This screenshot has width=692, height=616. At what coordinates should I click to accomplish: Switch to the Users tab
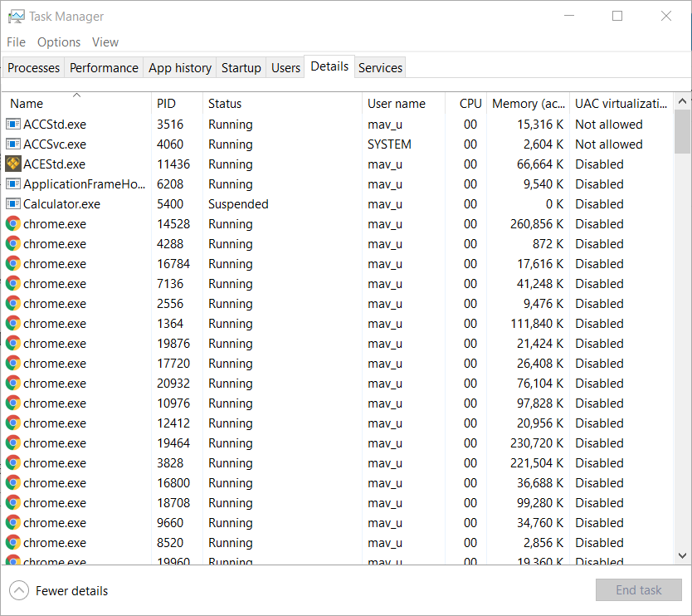[285, 67]
